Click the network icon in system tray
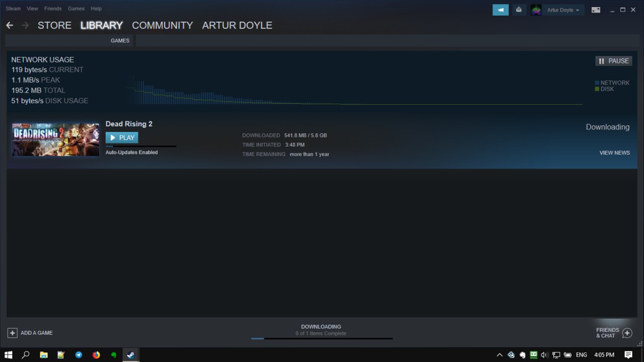Screen dimensions: 644x362 [x=556, y=355]
